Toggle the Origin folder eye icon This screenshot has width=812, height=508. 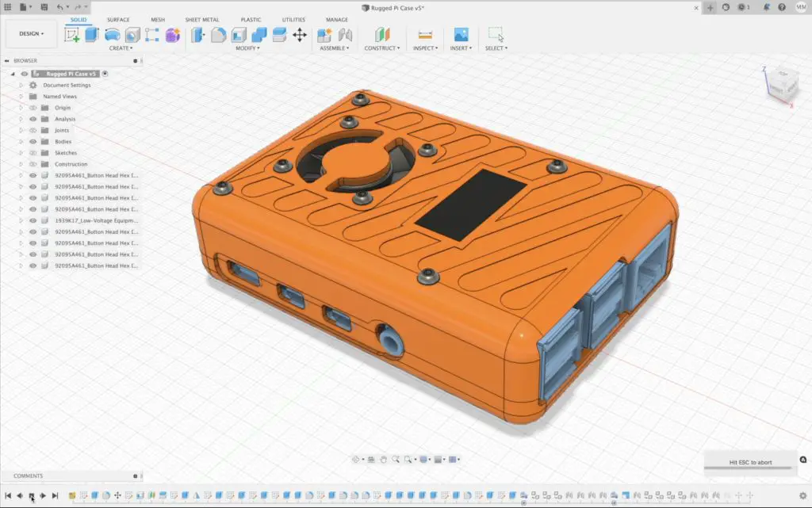(33, 108)
